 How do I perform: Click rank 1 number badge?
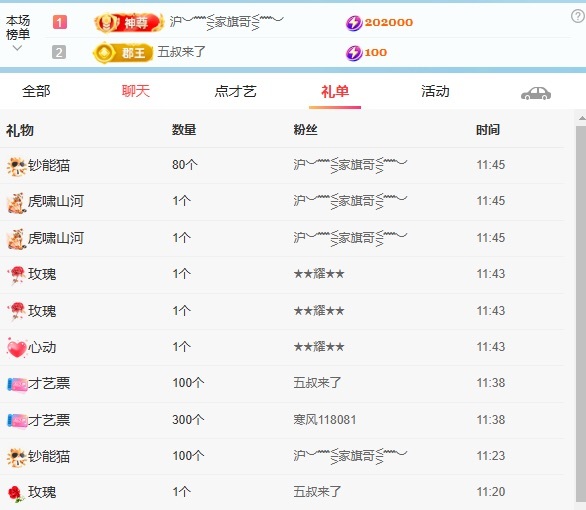click(59, 22)
